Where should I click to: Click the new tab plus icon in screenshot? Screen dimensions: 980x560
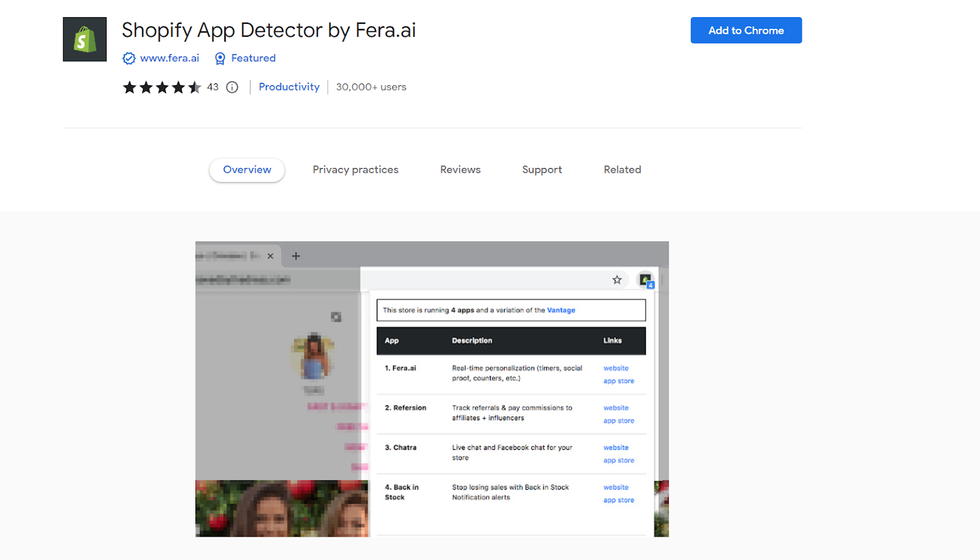point(296,256)
